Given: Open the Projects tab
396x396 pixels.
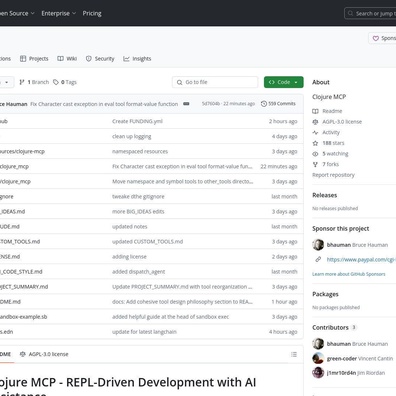Looking at the screenshot, I should 34,59.
